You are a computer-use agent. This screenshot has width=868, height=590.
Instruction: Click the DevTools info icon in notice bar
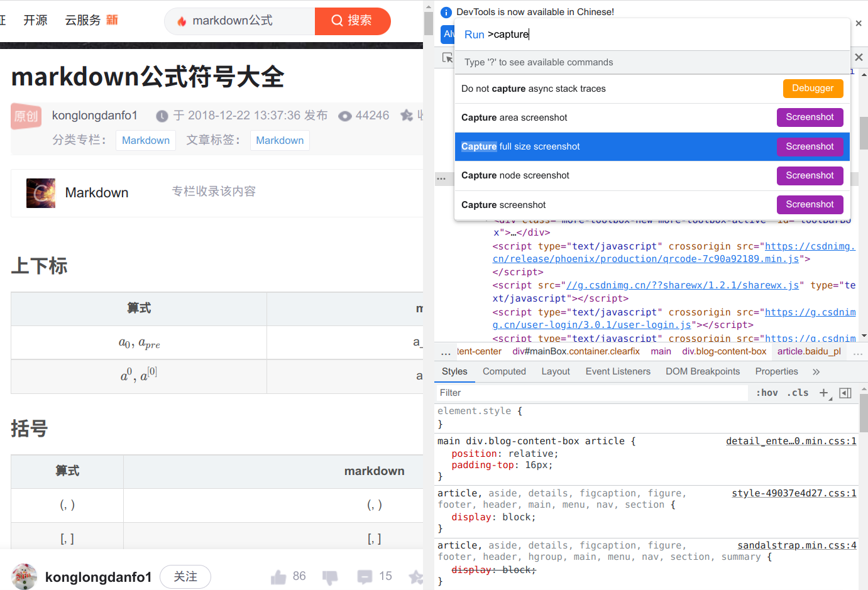point(446,12)
